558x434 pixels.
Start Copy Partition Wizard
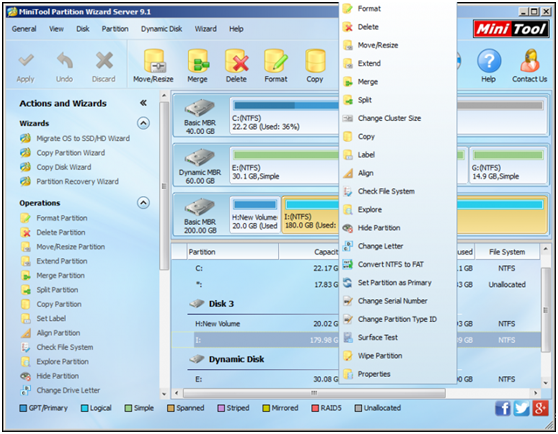coord(63,153)
